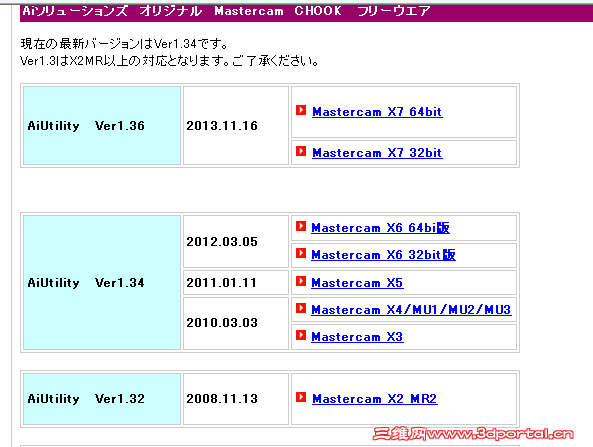This screenshot has height=447, width=593.
Task: Click the red arrow icon beside Mastercam X2 MR2
Action: click(301, 397)
